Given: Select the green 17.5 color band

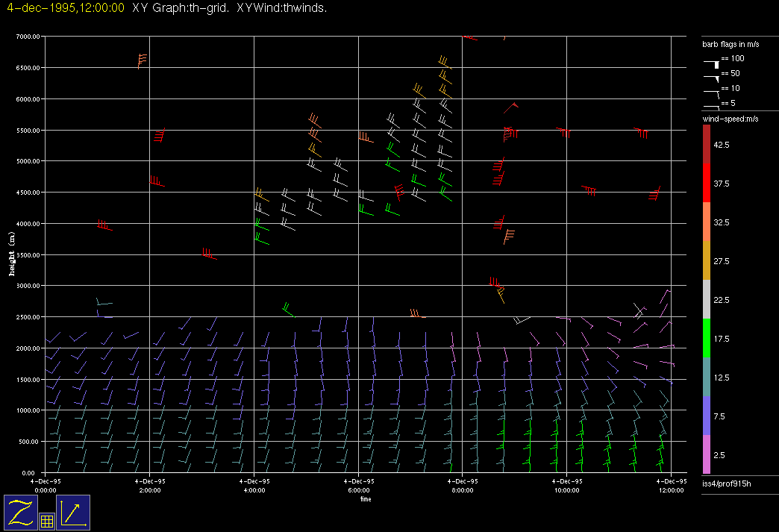Looking at the screenshot, I should coord(707,338).
